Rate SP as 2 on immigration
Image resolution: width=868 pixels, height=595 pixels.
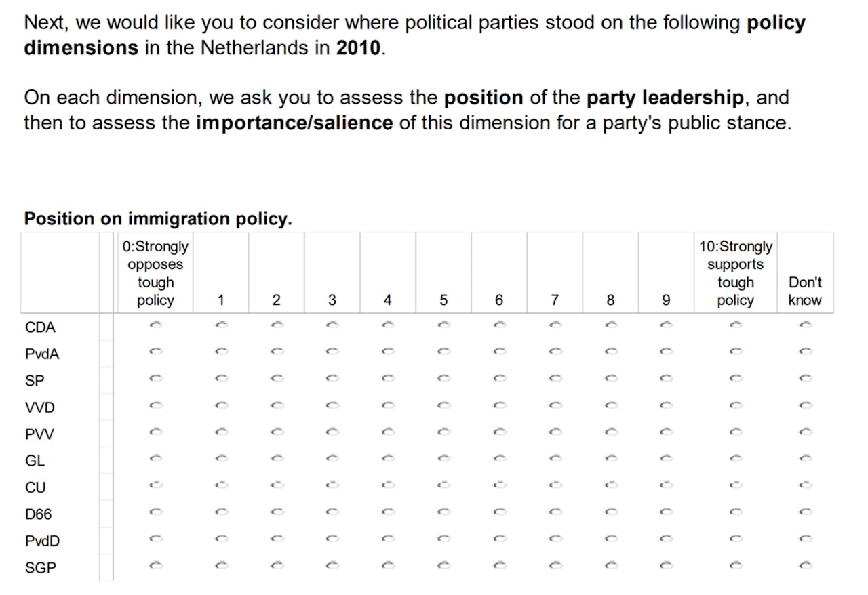coord(276,379)
